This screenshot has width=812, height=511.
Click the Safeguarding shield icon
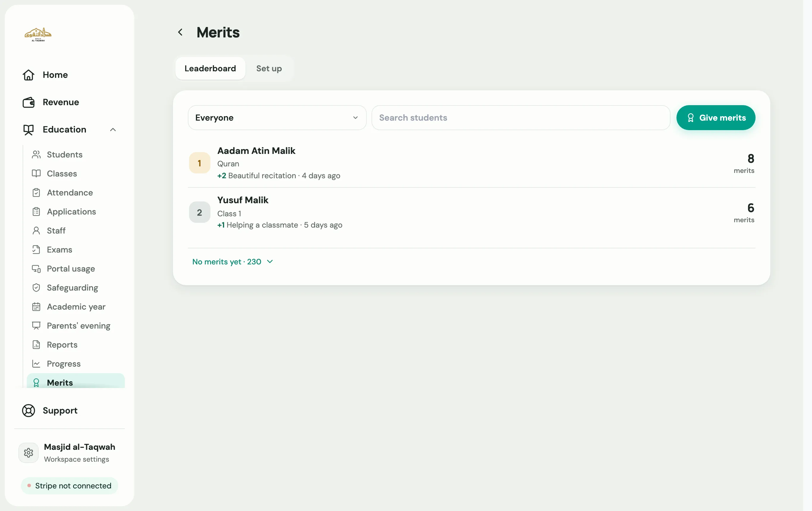[x=36, y=288]
